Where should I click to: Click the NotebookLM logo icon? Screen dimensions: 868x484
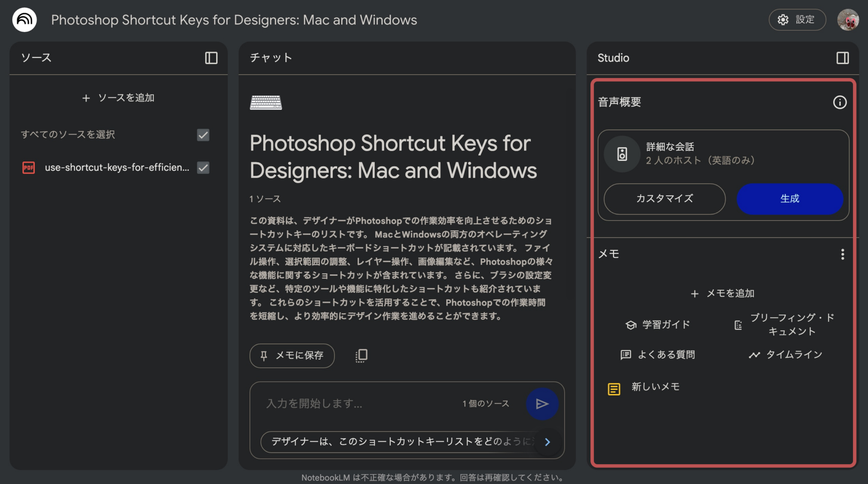[x=24, y=20]
